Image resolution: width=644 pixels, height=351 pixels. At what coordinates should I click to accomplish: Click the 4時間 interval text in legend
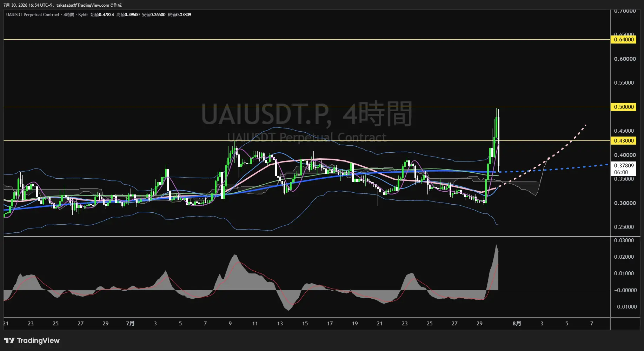tap(69, 15)
